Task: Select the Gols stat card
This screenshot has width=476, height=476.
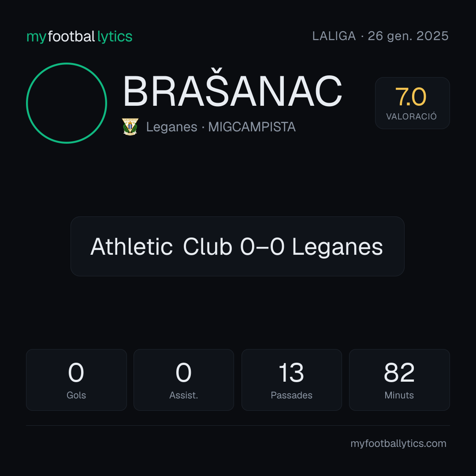Action: [76, 380]
